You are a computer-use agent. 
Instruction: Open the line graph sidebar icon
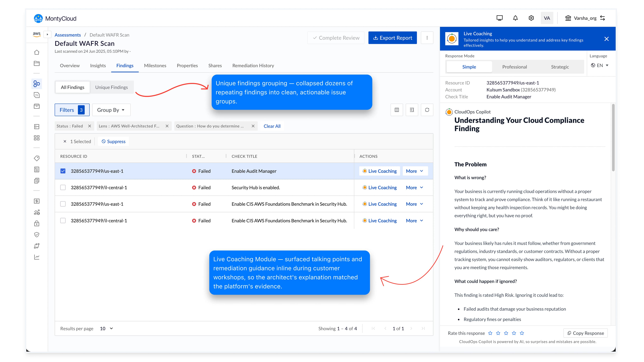click(37, 257)
